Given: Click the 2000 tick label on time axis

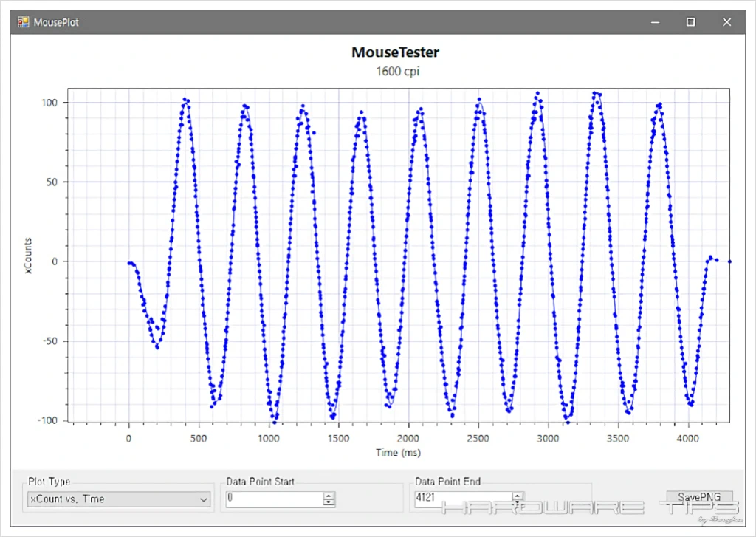Looking at the screenshot, I should tap(408, 439).
